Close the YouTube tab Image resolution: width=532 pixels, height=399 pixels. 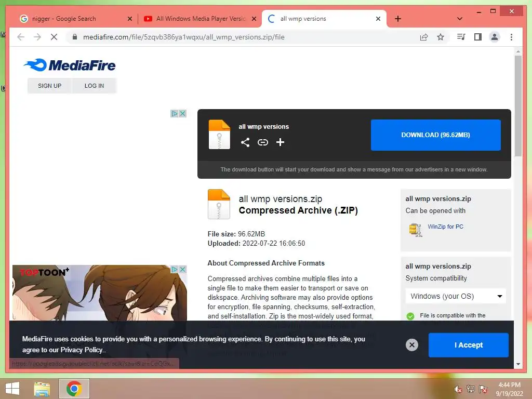click(x=254, y=19)
